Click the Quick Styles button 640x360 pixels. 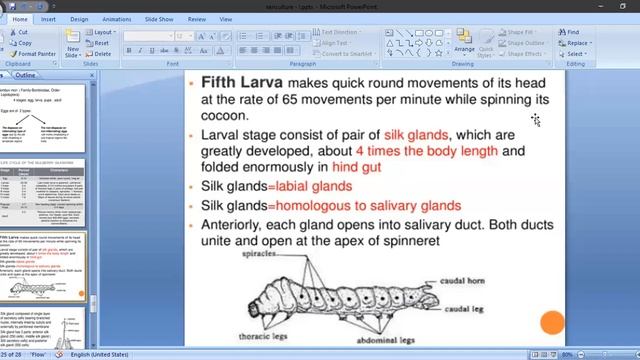[x=486, y=44]
